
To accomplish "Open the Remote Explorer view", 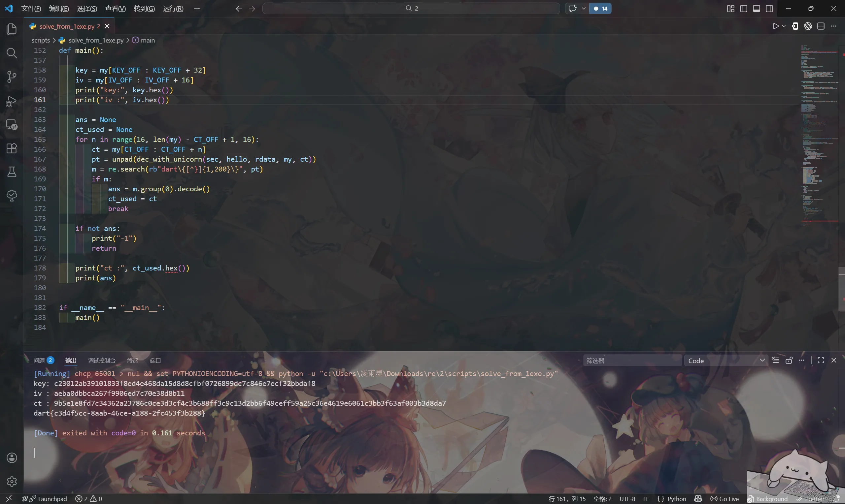I will coord(12,125).
